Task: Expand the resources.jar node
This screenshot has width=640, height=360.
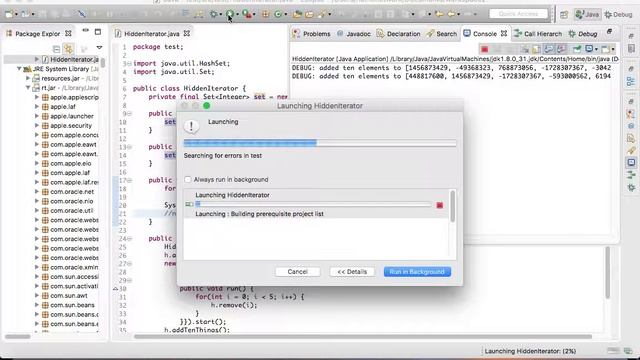Action: 28,78
